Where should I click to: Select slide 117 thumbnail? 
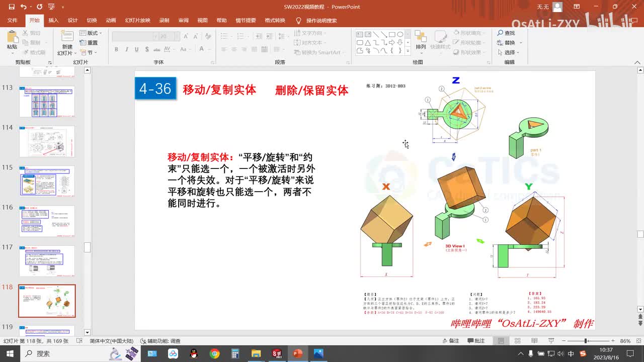coord(47,261)
